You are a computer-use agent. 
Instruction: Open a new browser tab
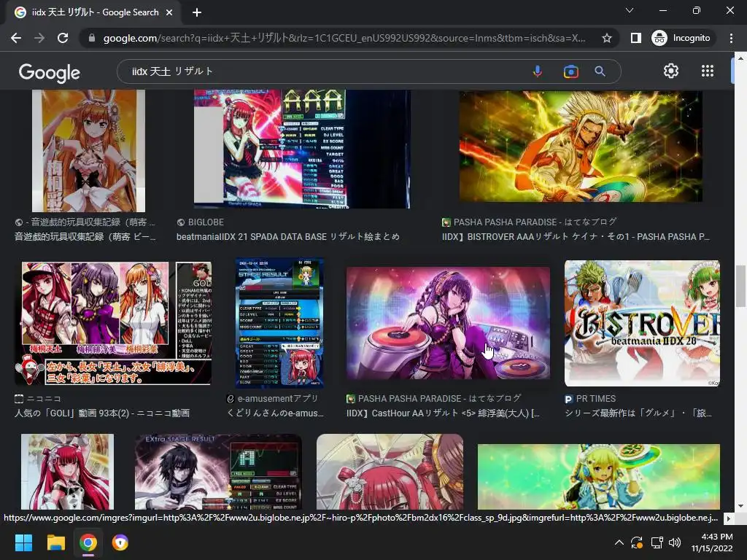pyautogui.click(x=197, y=13)
